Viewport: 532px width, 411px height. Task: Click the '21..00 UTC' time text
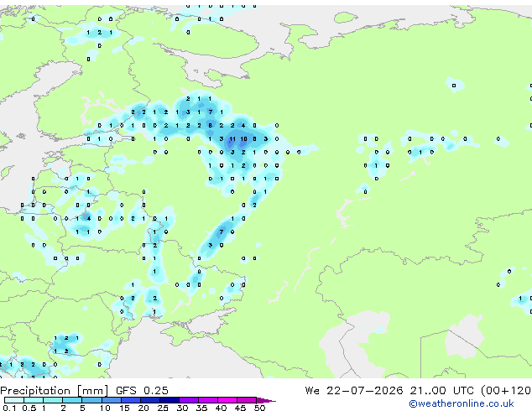tap(441, 391)
